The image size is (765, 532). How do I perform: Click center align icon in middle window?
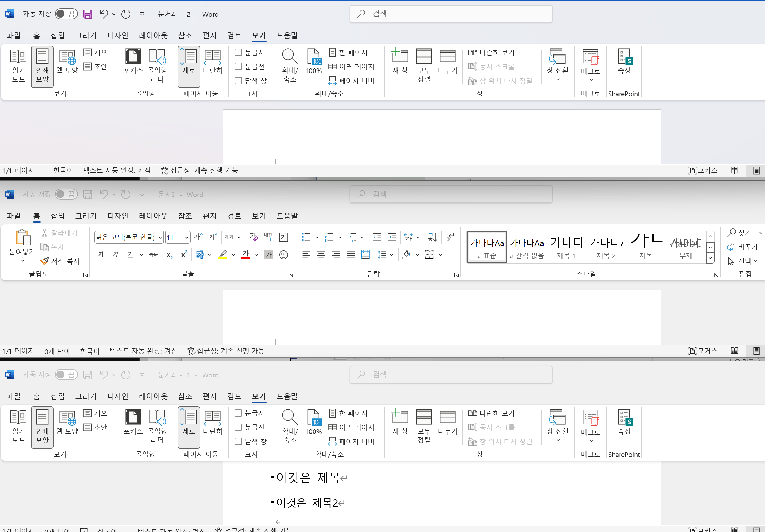[x=321, y=255]
